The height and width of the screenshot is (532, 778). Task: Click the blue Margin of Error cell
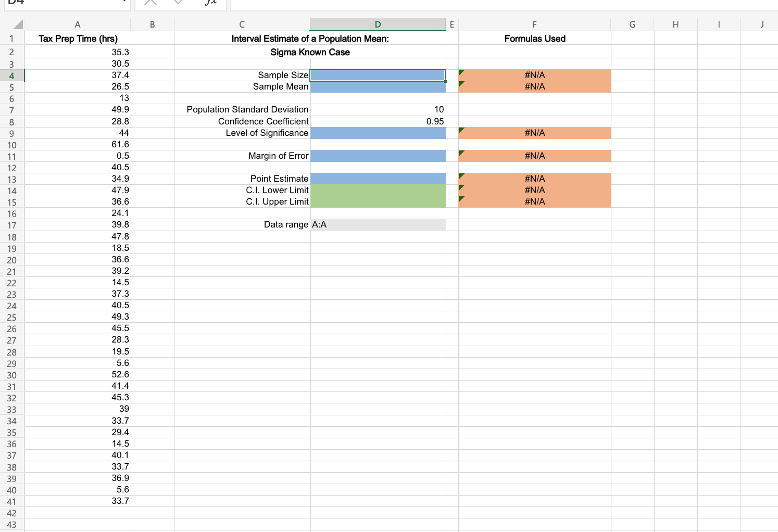378,156
